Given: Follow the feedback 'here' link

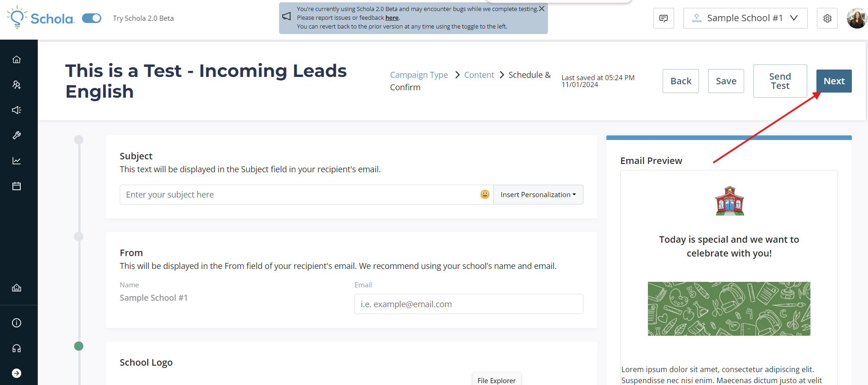Looking at the screenshot, I should click(x=392, y=17).
